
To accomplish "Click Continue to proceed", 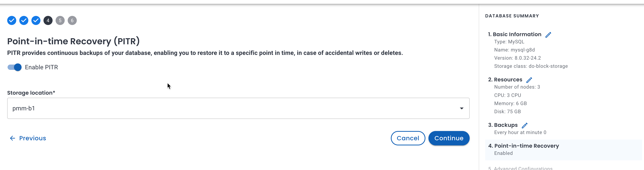I will (x=449, y=138).
